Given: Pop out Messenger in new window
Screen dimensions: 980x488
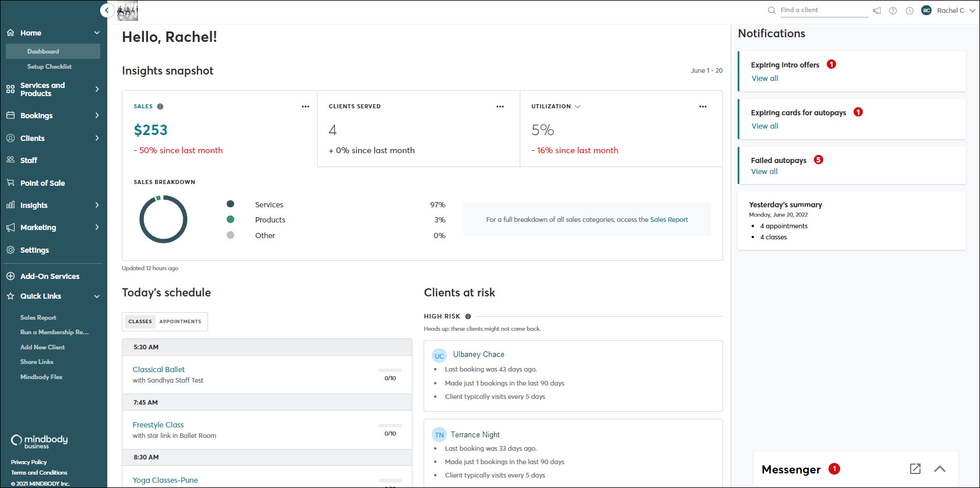Looking at the screenshot, I should [915, 469].
